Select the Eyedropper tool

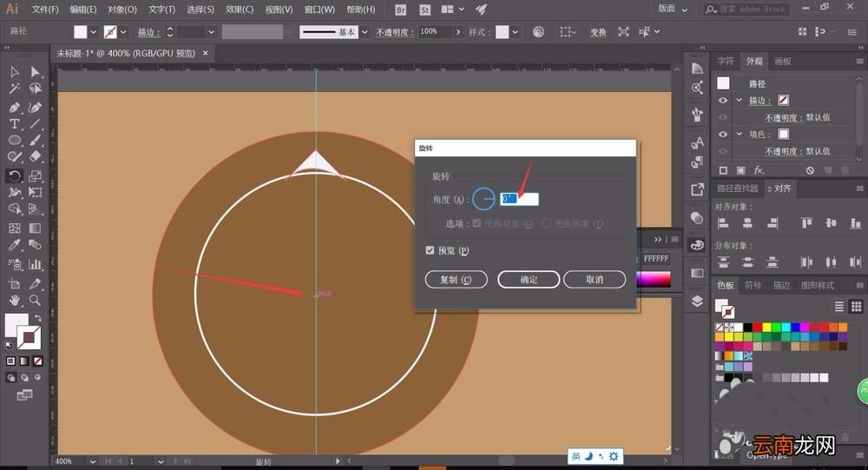pyautogui.click(x=15, y=244)
